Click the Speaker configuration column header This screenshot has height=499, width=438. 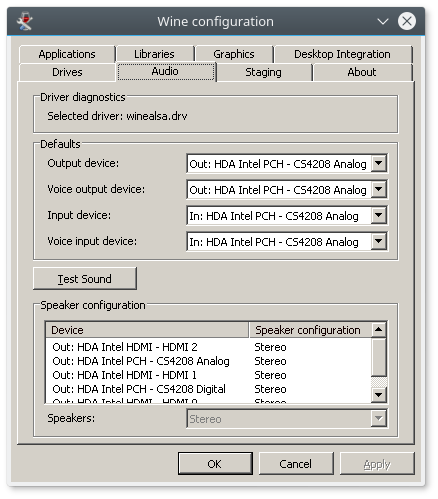[x=310, y=330]
